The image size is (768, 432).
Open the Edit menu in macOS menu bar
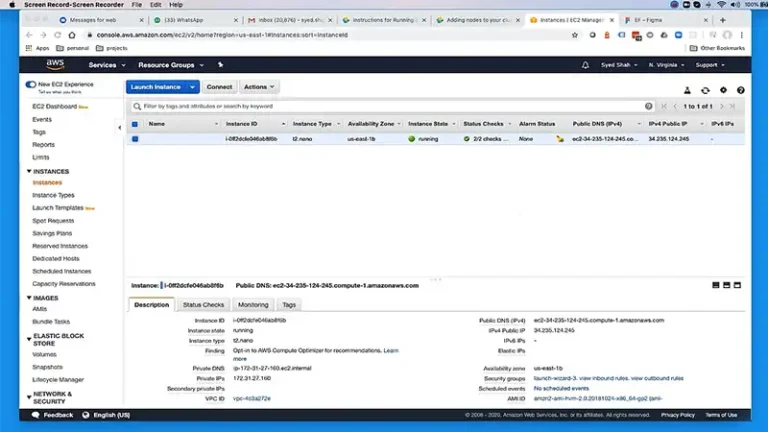click(x=156, y=4)
